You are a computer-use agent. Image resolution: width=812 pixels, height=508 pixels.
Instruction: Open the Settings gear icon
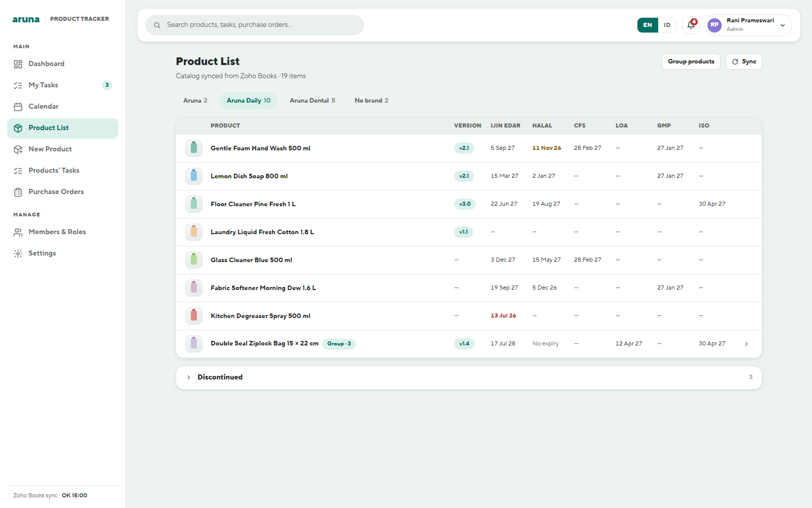(x=18, y=253)
